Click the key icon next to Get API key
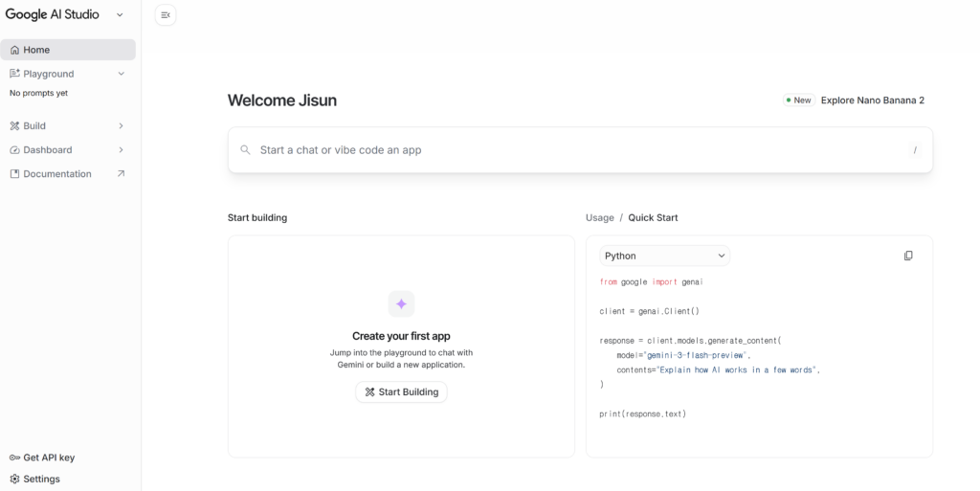 [x=15, y=458]
